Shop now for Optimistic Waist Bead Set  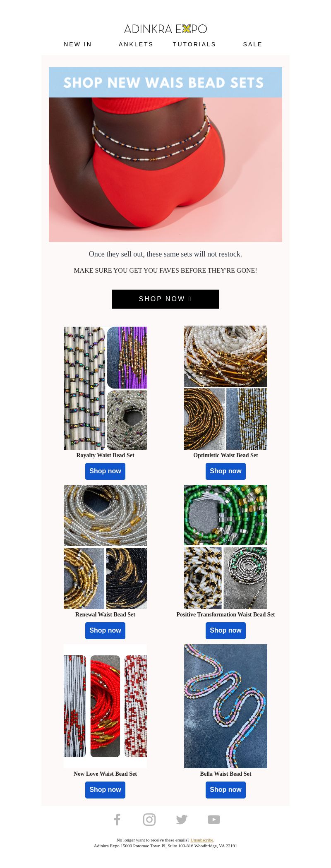(225, 471)
